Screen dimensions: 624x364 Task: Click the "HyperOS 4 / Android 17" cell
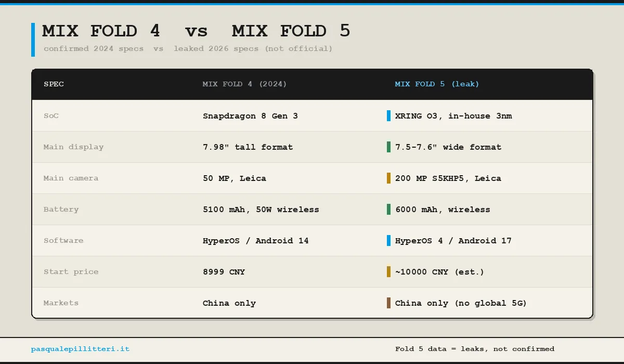(453, 240)
